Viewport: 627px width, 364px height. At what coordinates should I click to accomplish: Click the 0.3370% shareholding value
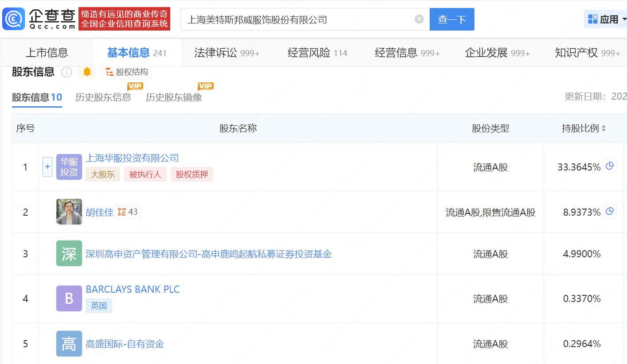[582, 299]
